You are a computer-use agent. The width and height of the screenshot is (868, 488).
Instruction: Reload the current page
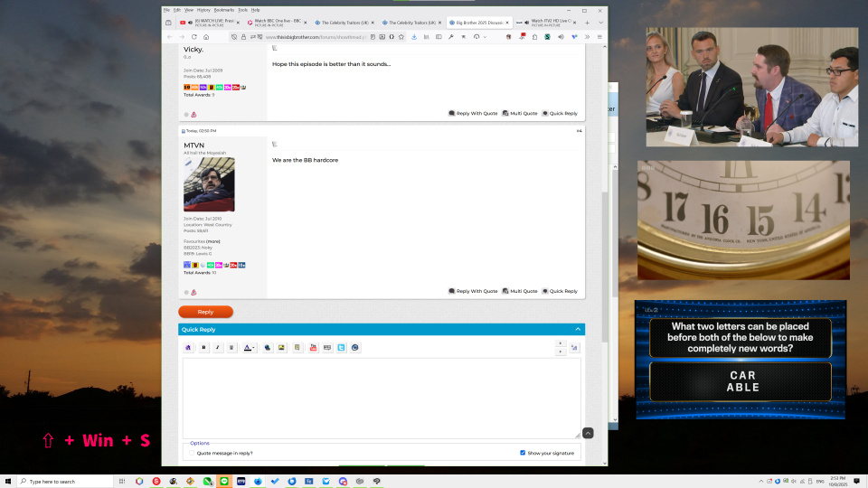click(x=193, y=37)
